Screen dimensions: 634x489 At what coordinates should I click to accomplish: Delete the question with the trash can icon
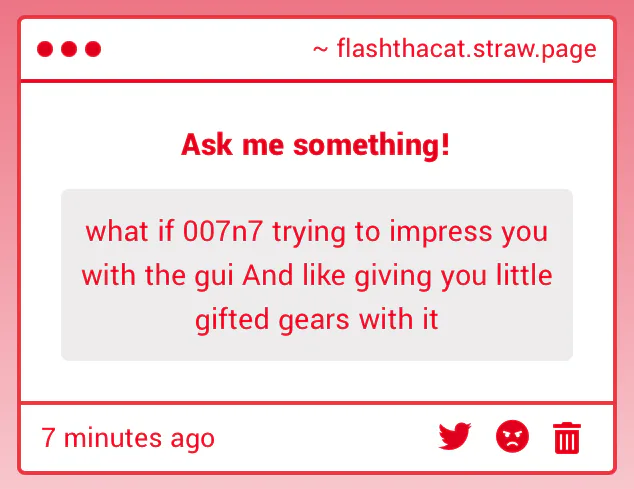(567, 438)
